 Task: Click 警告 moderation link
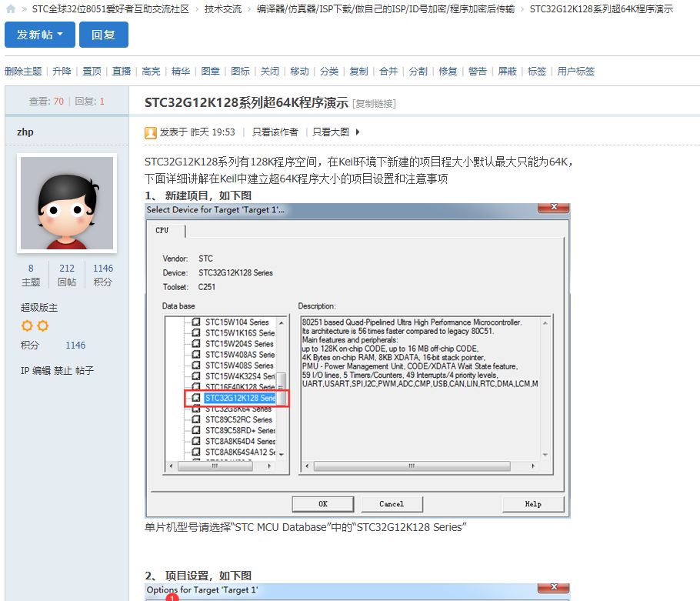pos(478,71)
